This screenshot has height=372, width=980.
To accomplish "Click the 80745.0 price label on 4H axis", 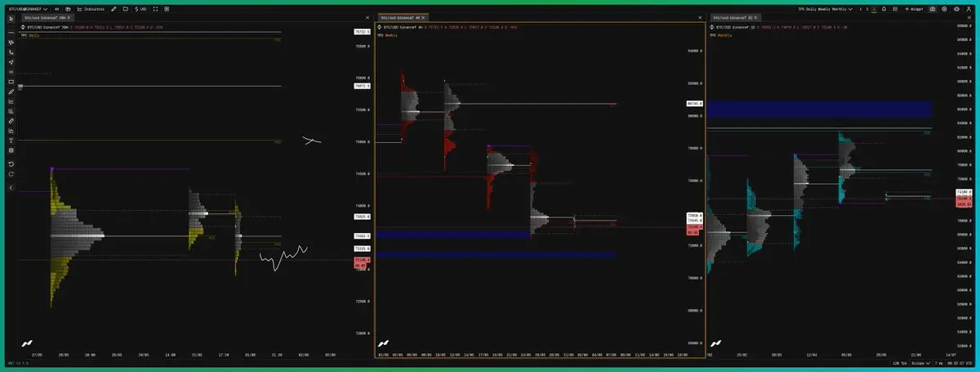I will [x=695, y=104].
